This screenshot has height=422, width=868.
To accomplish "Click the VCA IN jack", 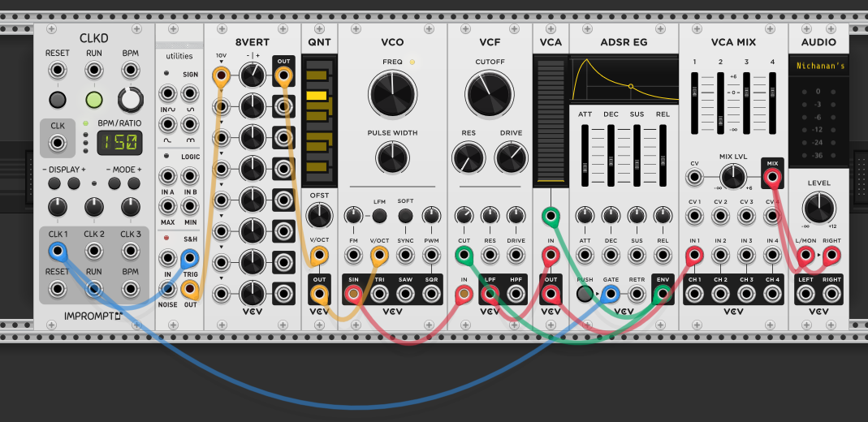I will coord(551,255).
